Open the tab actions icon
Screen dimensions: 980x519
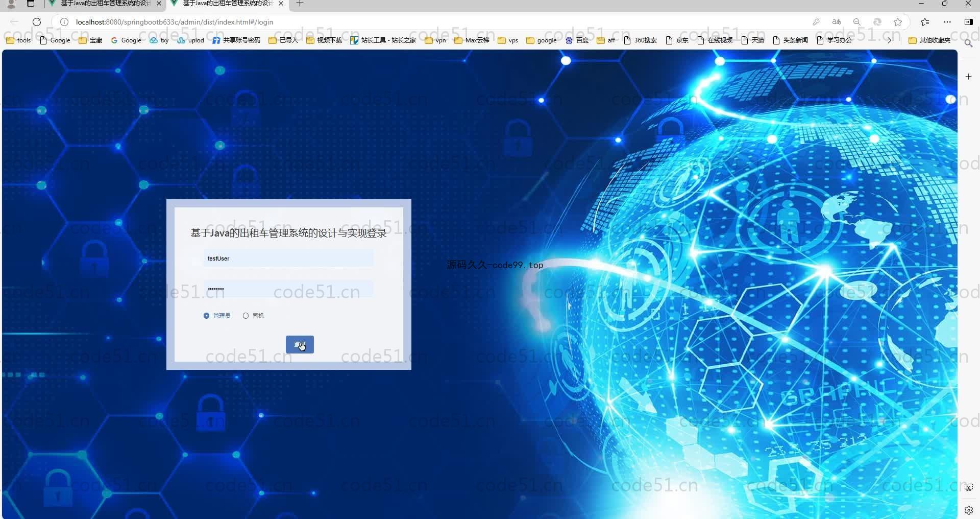31,4
